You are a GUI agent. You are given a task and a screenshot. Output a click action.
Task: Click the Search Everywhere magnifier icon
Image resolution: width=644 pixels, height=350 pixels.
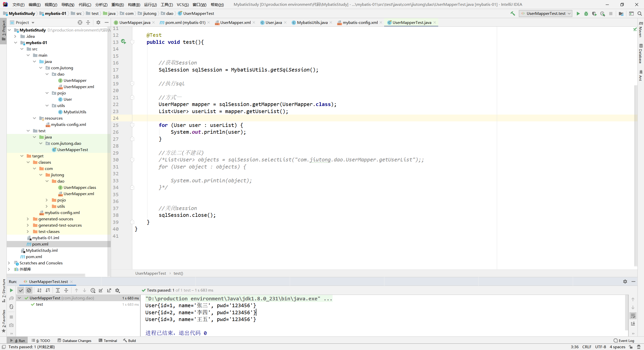639,14
